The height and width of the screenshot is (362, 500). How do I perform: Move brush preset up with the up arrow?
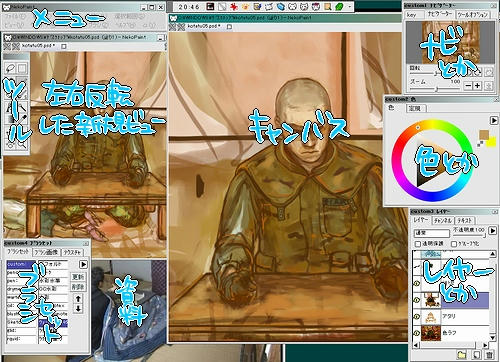[78, 298]
